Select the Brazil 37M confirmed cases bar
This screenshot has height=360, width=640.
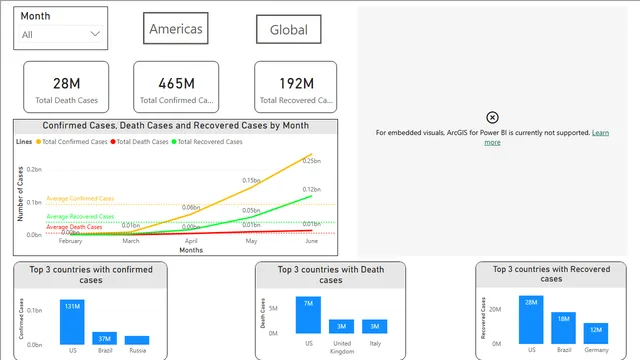[104, 338]
